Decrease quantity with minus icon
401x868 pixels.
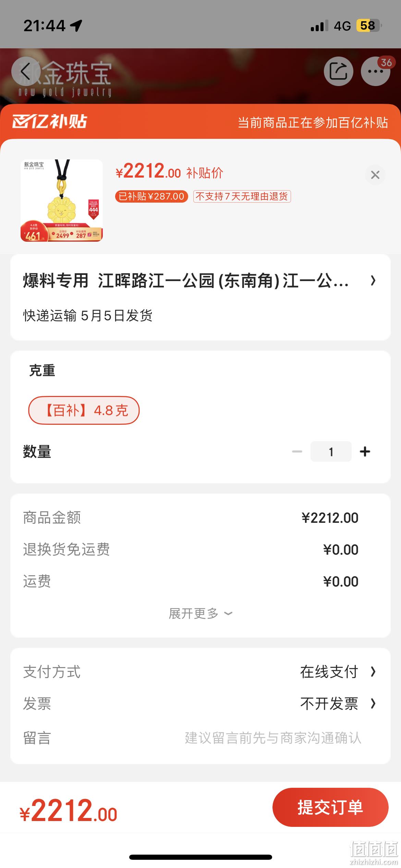point(297,451)
